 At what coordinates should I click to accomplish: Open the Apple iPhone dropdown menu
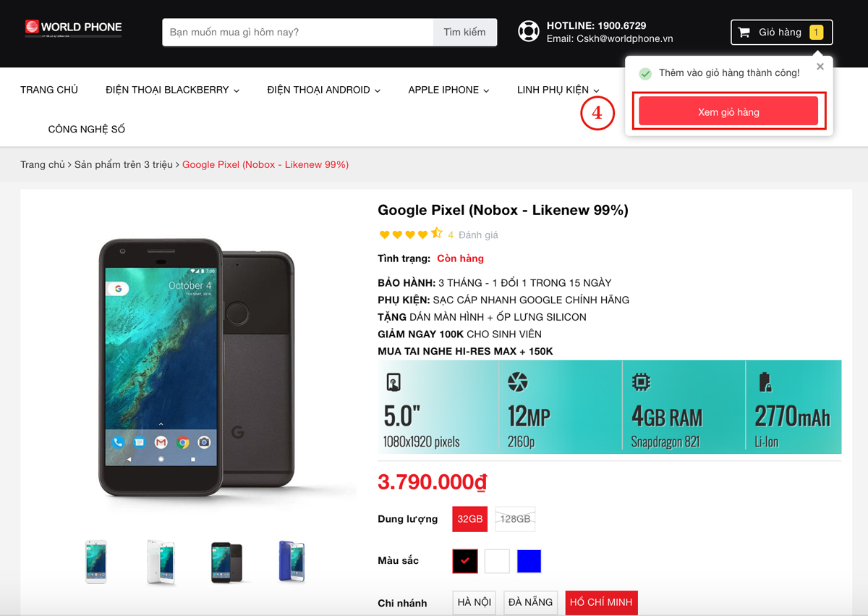448,90
